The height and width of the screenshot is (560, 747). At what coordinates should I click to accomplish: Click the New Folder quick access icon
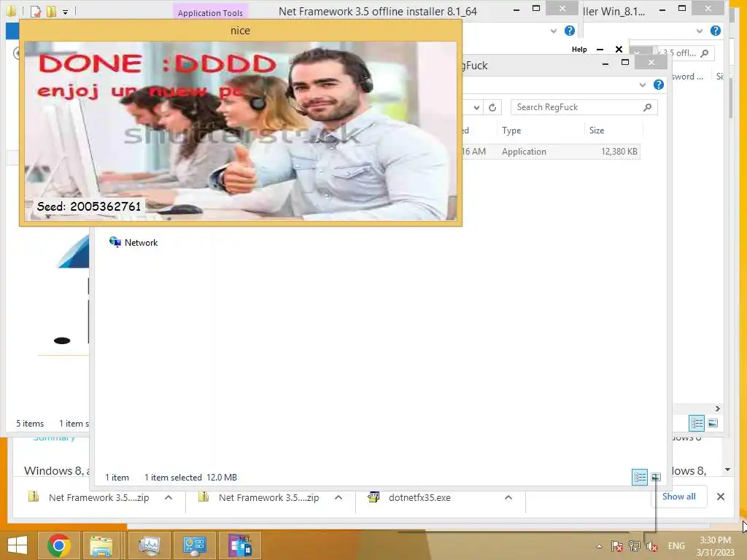[x=52, y=11]
